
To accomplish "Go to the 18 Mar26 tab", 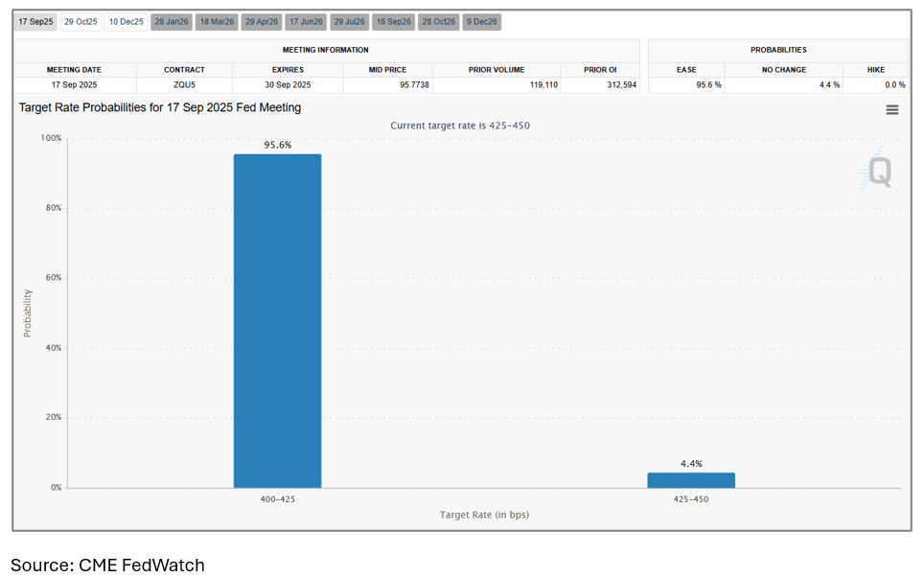I will pos(217,21).
